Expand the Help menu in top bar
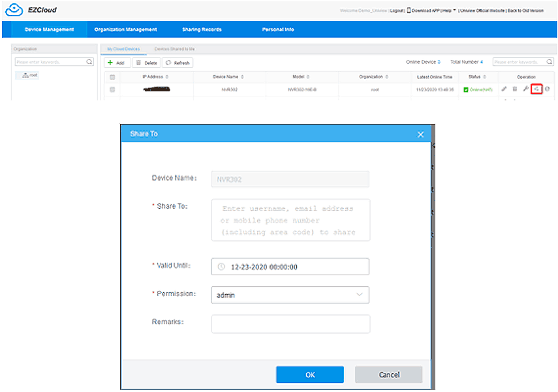 (448, 10)
